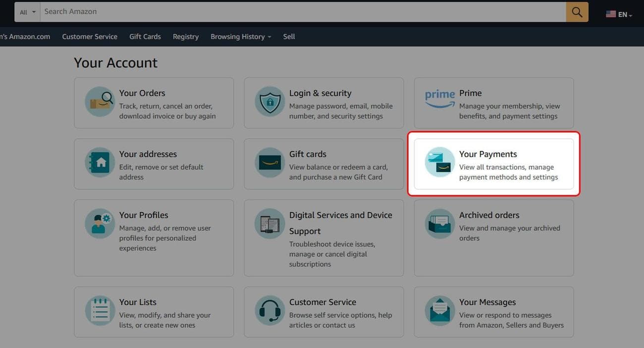Click the magnifying glass search icon
The height and width of the screenshot is (348, 644).
pyautogui.click(x=576, y=11)
